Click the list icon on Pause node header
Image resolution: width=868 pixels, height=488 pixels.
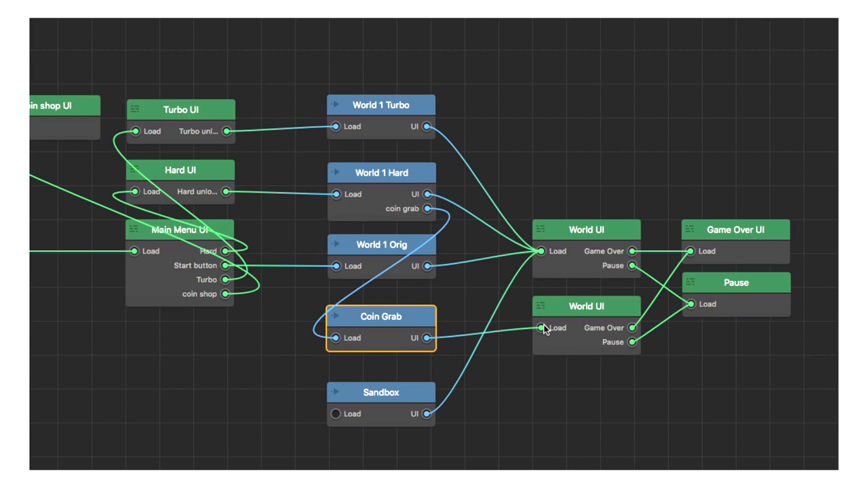click(690, 282)
